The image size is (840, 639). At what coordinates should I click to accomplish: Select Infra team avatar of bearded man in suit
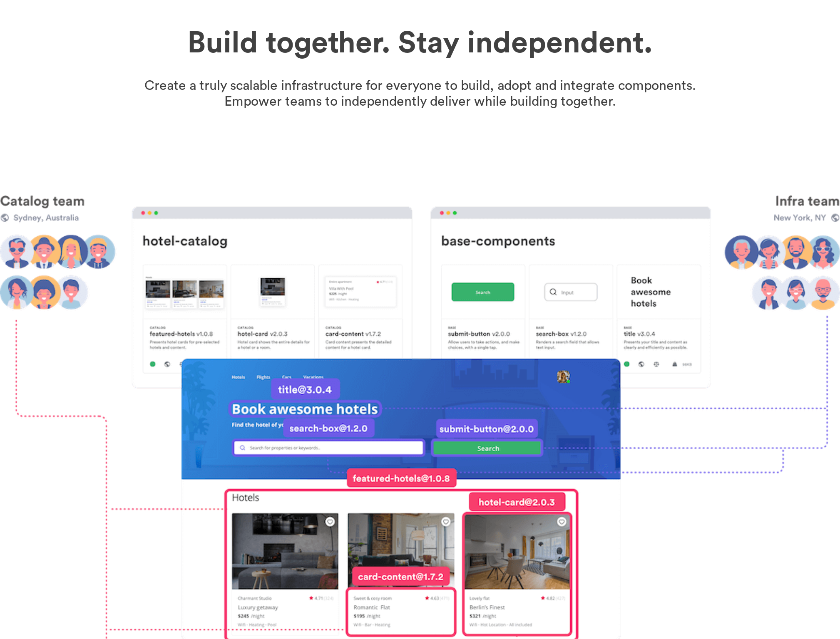click(x=796, y=253)
